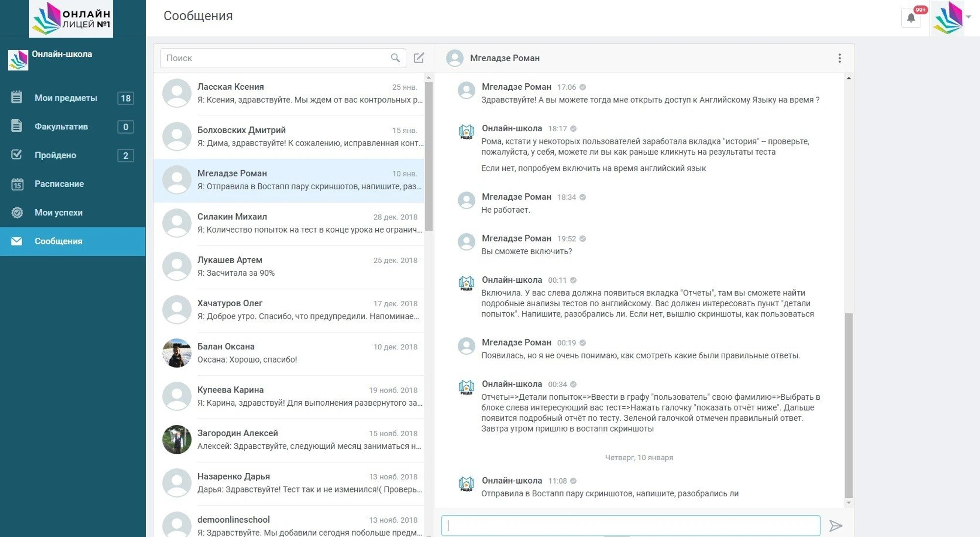
Task: Open the three-dot chat options menu
Action: pos(839,58)
